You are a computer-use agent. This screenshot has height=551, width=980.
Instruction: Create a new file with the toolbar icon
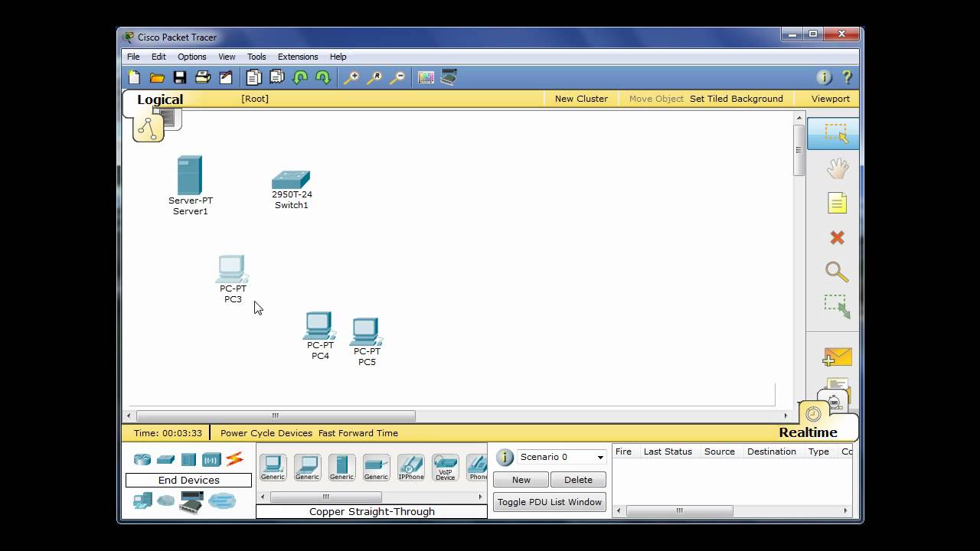(135, 77)
